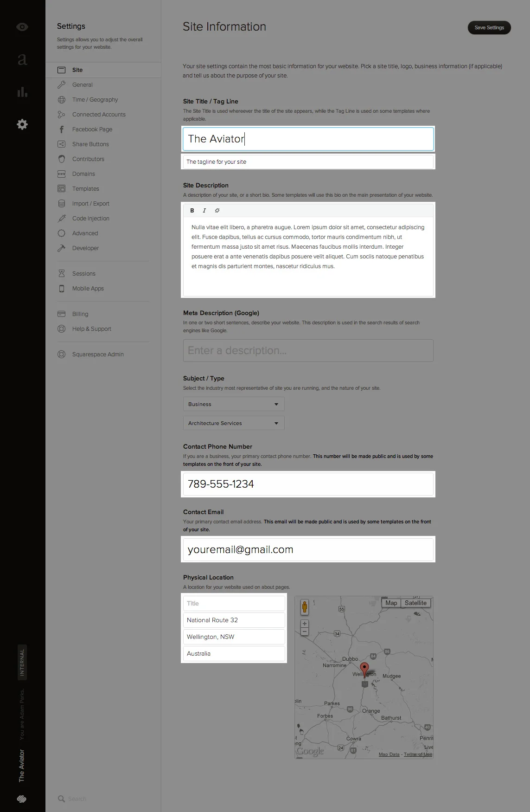Click the Facebook 'f' icon
This screenshot has height=812, width=530.
tap(61, 129)
